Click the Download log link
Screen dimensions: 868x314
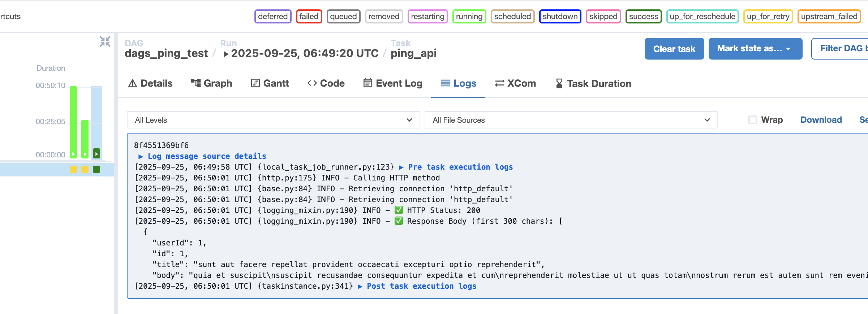point(821,120)
